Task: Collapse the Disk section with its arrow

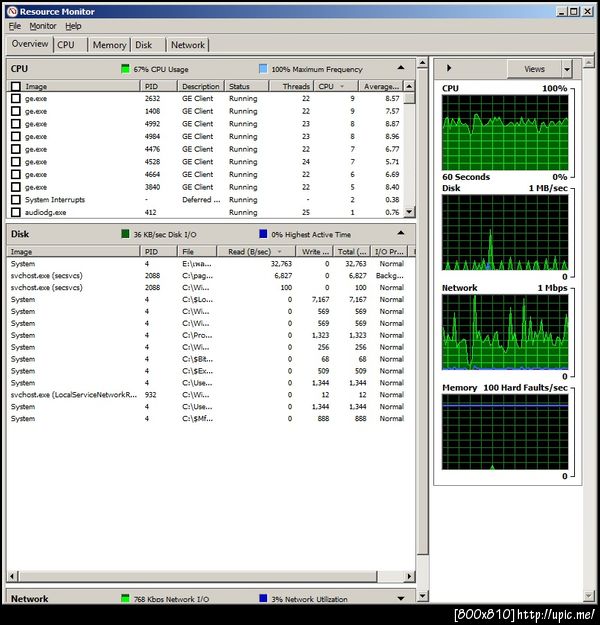Action: tap(401, 233)
